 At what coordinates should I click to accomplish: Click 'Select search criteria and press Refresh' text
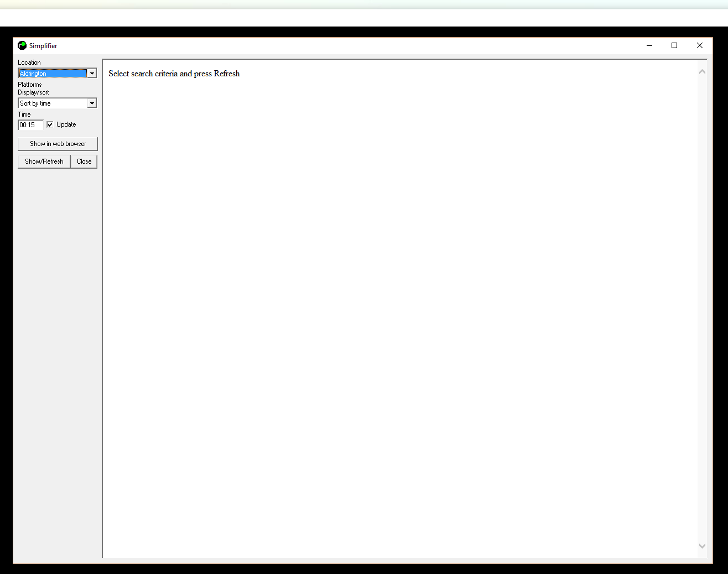(x=174, y=74)
